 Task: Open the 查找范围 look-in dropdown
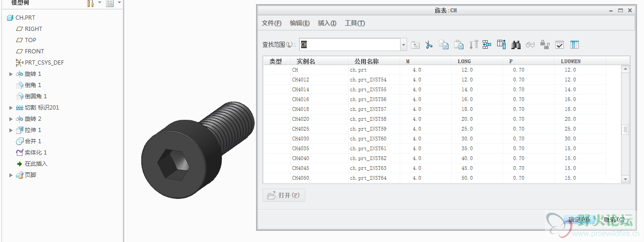coord(404,44)
